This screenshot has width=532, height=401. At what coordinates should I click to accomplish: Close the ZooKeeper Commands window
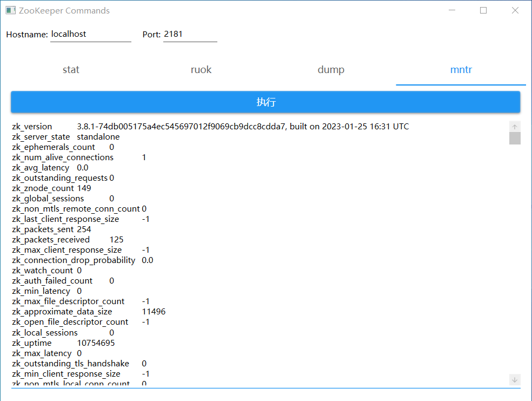tap(515, 10)
